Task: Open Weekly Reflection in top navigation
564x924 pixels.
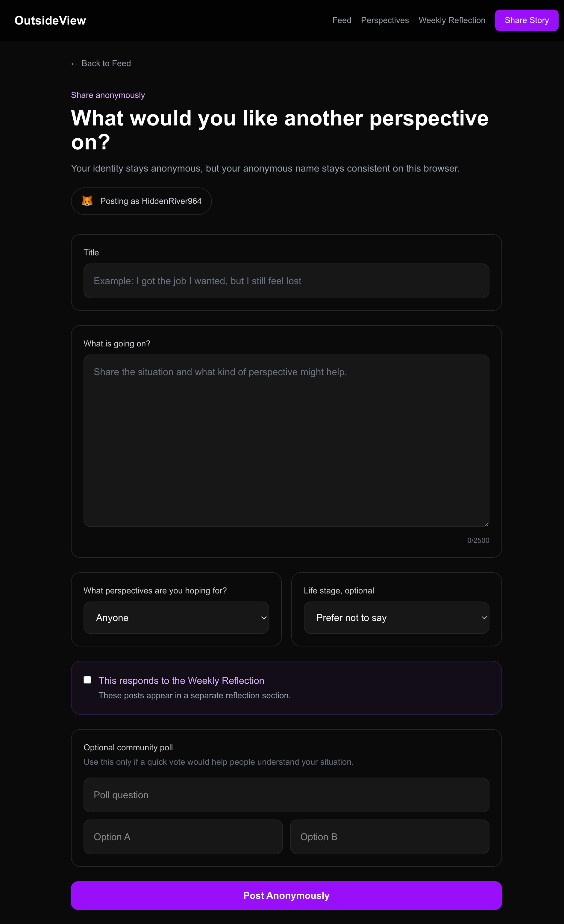Action: [x=452, y=20]
